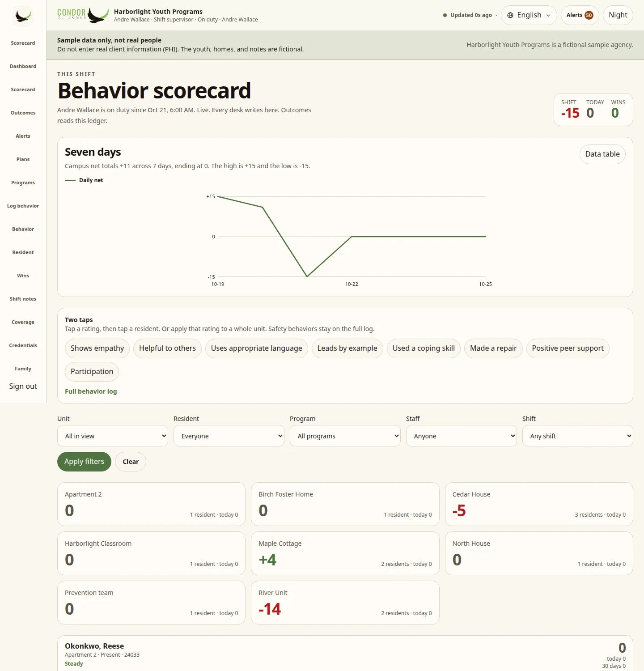The image size is (644, 671).
Task: Tap the Made a repair rating
Action: [493, 348]
